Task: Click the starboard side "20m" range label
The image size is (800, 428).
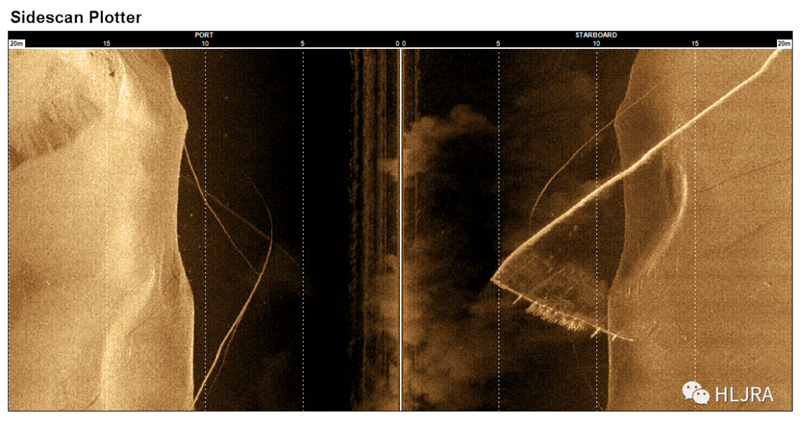Action: tap(784, 44)
